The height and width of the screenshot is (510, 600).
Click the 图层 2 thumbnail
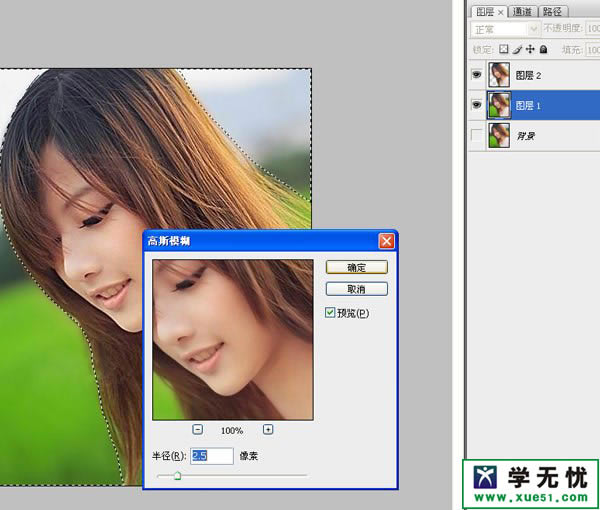click(499, 75)
